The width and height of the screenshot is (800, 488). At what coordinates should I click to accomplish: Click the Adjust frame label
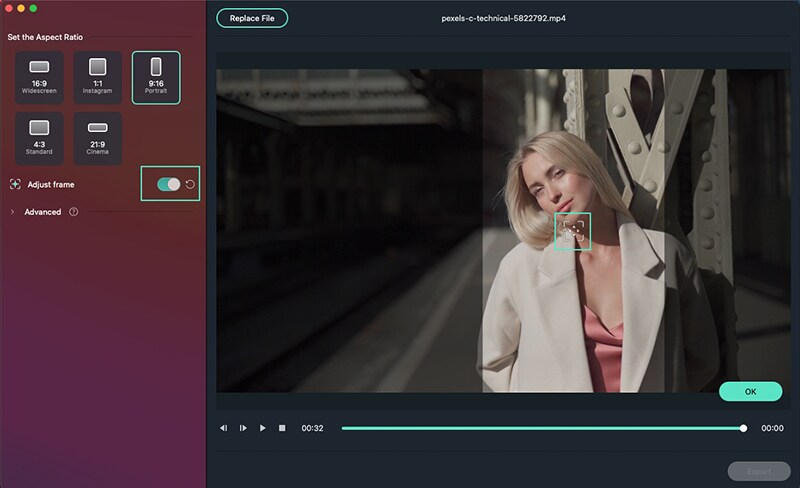pos(51,184)
